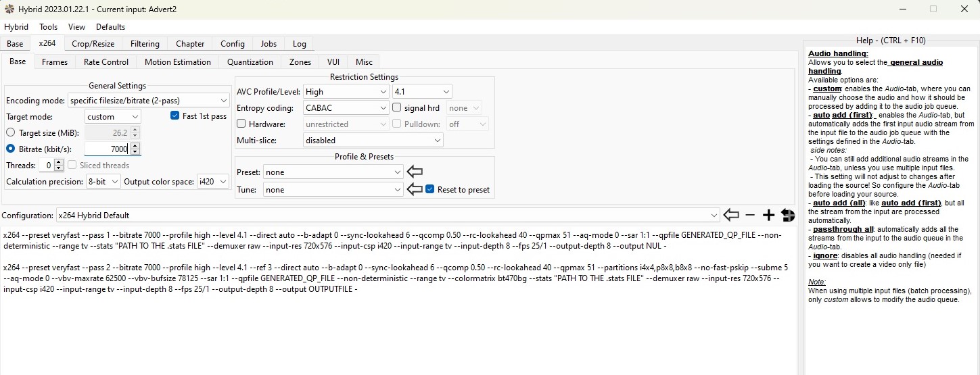Remove current configuration with minus icon
This screenshot has width=980, height=375.
click(x=750, y=215)
